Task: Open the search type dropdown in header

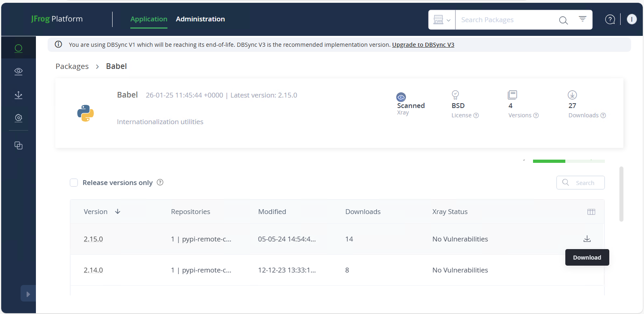Action: [x=442, y=20]
